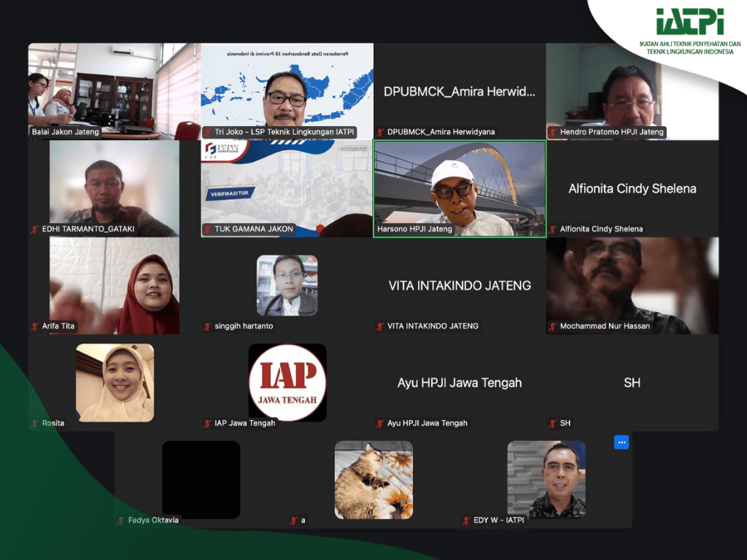Click large Ayu HPJI Jawa Tengah name text

click(x=460, y=383)
